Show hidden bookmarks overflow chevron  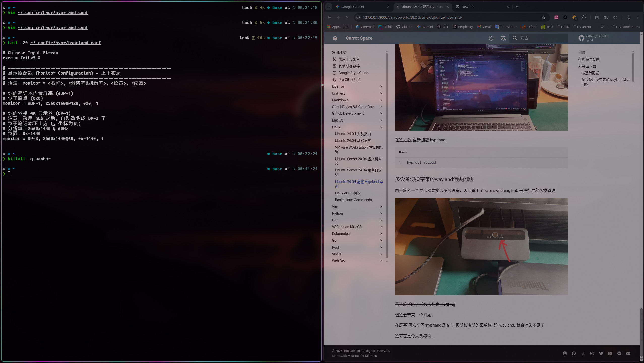click(x=602, y=27)
